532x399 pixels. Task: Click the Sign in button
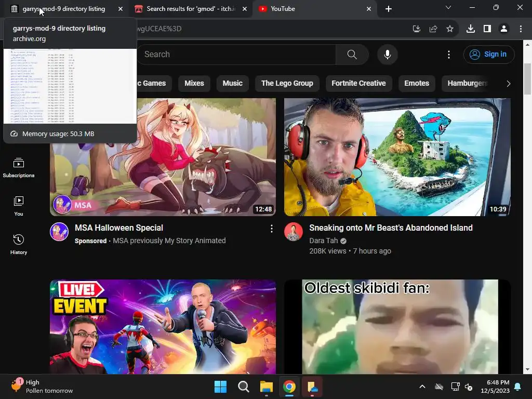(x=489, y=54)
